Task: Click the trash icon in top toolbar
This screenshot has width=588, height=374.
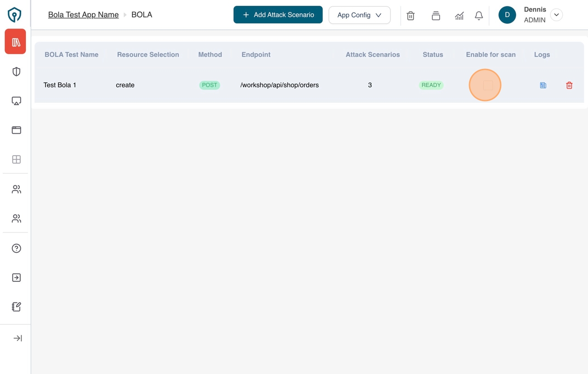Action: pos(411,16)
